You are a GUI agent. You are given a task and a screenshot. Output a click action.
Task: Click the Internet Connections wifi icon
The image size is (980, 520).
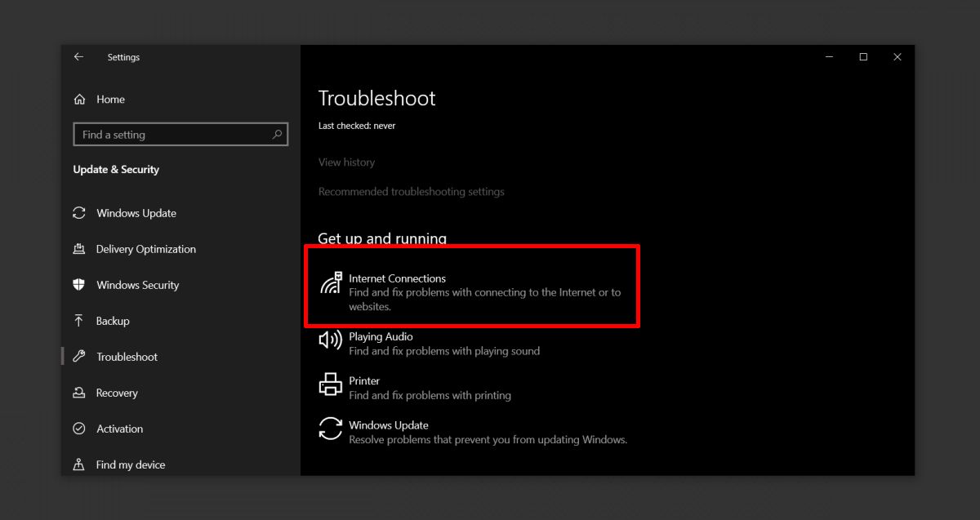coord(331,283)
